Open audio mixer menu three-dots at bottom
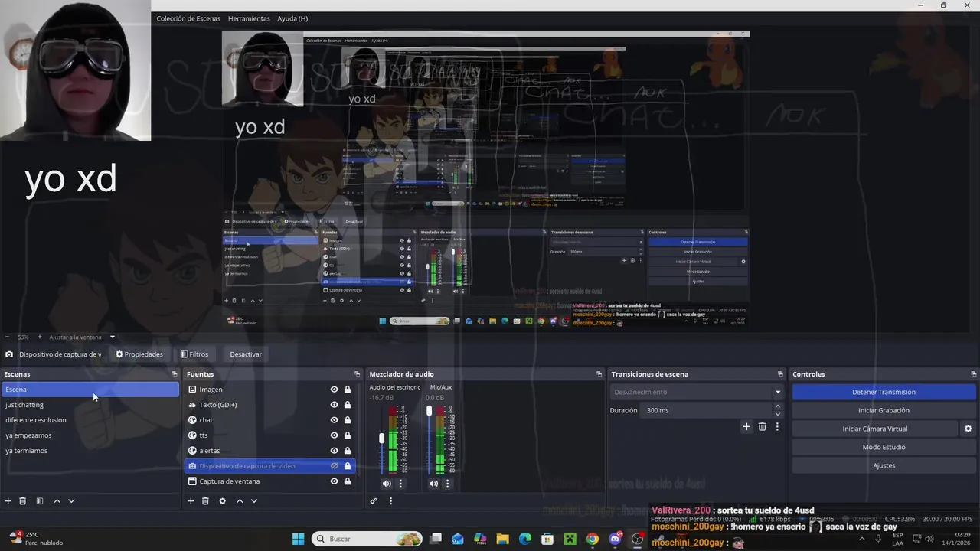This screenshot has width=980, height=551. pos(390,501)
